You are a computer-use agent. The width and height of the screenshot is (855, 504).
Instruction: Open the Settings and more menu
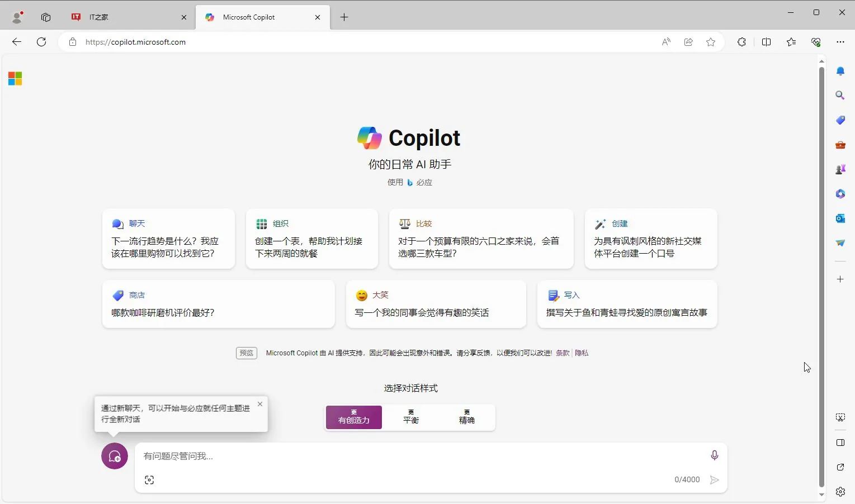coord(841,41)
